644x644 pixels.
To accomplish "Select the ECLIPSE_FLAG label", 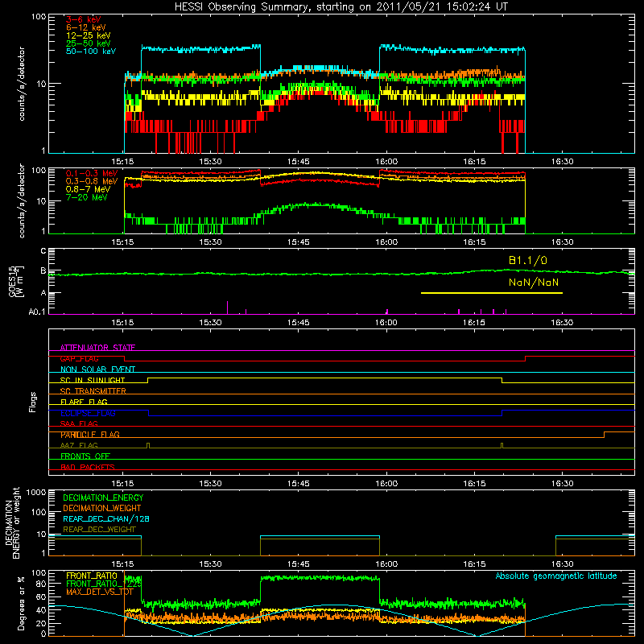I will [88, 413].
